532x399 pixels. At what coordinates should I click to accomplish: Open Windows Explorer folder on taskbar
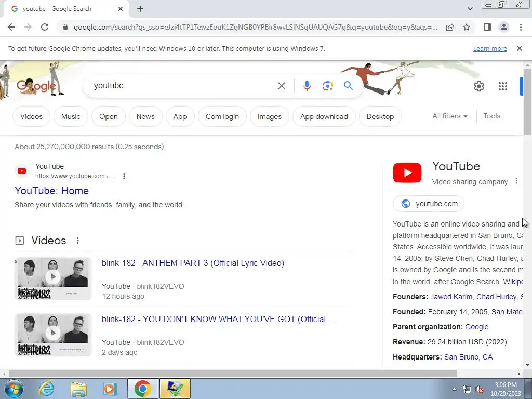(x=78, y=389)
